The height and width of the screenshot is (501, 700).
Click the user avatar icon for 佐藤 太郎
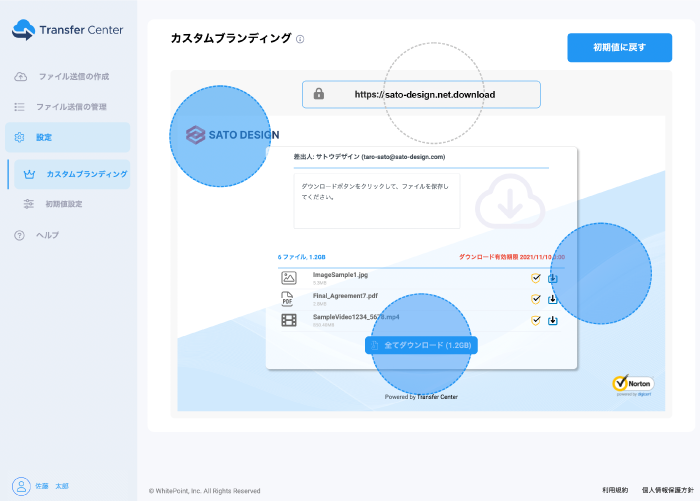coord(20,485)
